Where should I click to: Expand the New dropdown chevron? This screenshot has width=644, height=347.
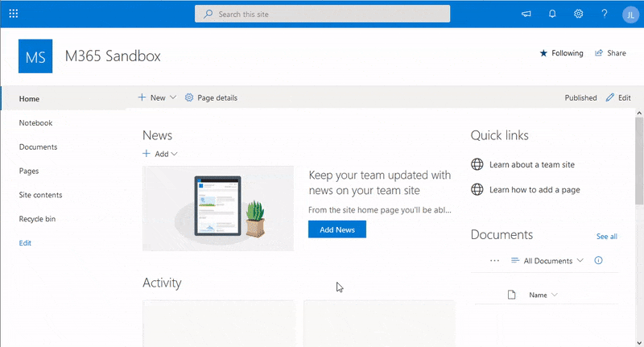pos(173,97)
